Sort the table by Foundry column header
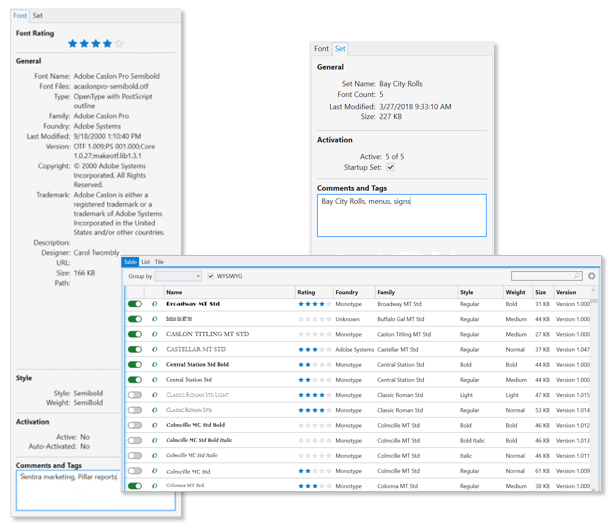Screen dimensions: 614x531 click(354, 292)
